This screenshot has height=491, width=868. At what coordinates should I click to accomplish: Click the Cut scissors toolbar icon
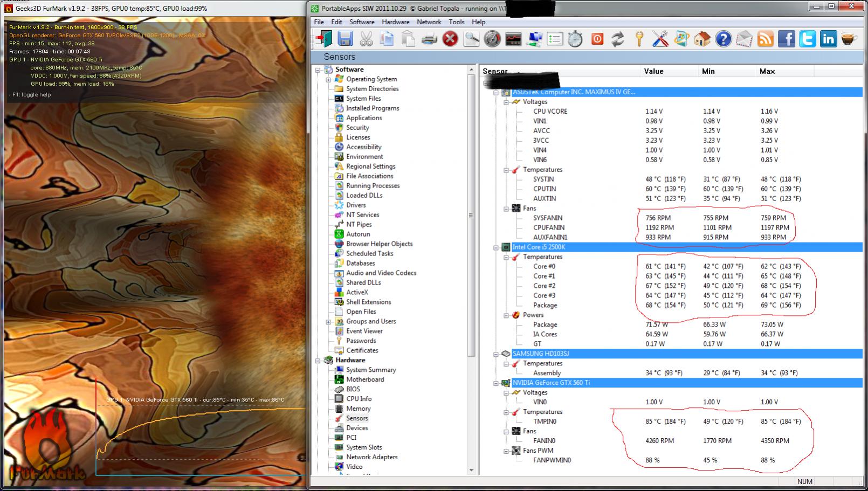[366, 39]
